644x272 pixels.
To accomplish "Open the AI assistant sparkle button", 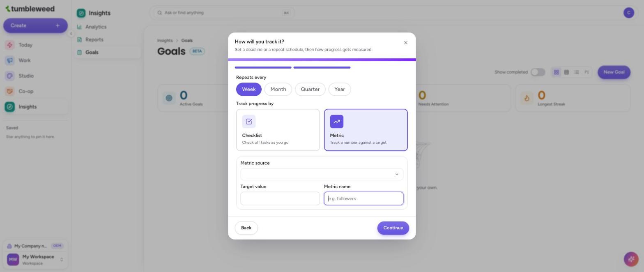I will coord(631,259).
